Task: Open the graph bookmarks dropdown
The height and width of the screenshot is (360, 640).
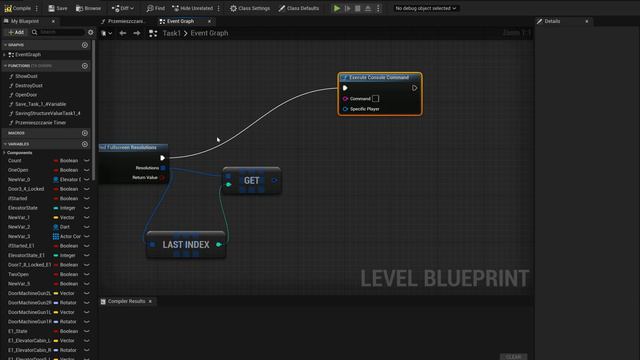Action: 107,33
